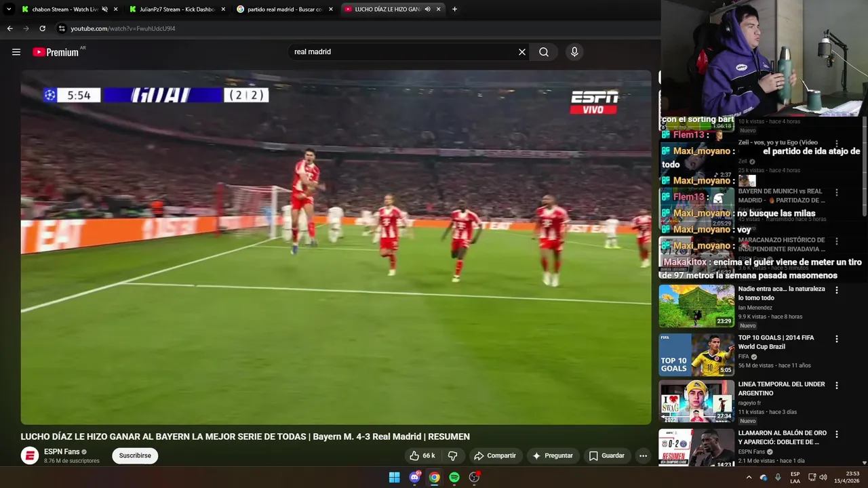Open Chrome from the taskbar
The image size is (868, 488).
(x=434, y=477)
